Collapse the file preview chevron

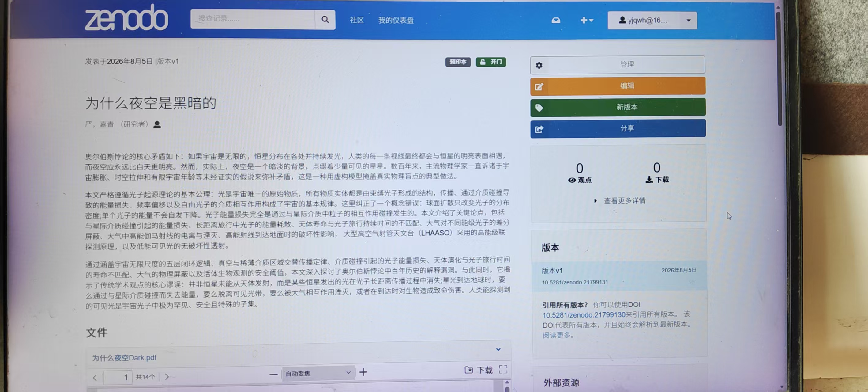click(x=498, y=349)
